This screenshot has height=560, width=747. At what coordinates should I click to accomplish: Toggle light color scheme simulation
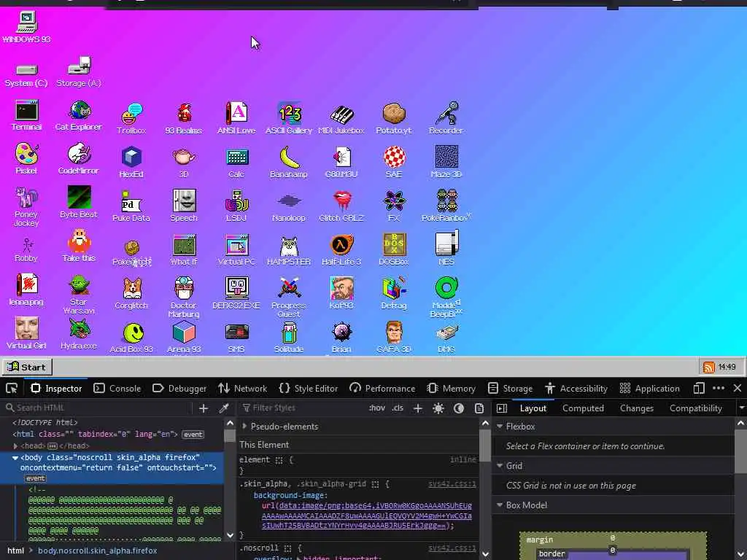(438, 408)
